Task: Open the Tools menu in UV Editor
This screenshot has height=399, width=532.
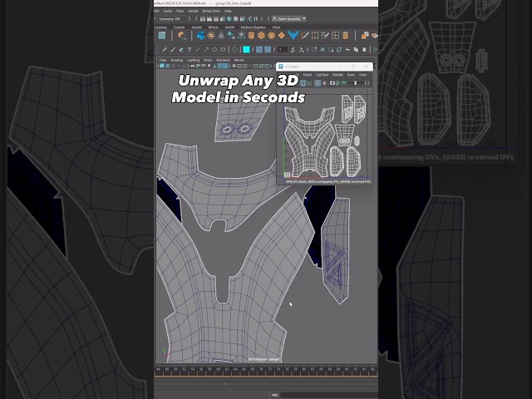Action: point(351,75)
